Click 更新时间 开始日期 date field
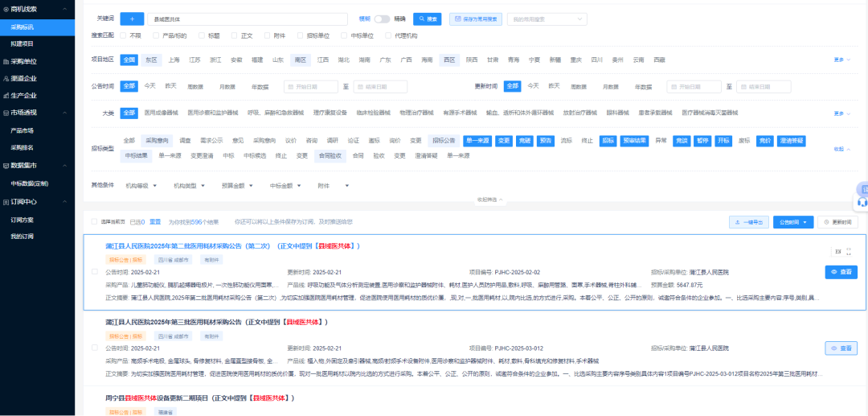This screenshot has height=416, width=868. pyautogui.click(x=694, y=87)
